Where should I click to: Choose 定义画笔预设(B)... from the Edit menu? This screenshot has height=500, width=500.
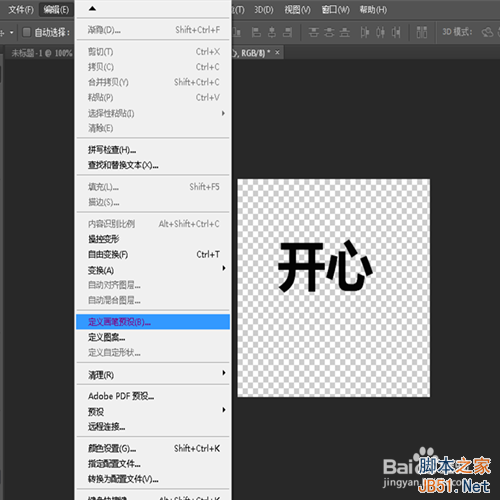click(153, 322)
